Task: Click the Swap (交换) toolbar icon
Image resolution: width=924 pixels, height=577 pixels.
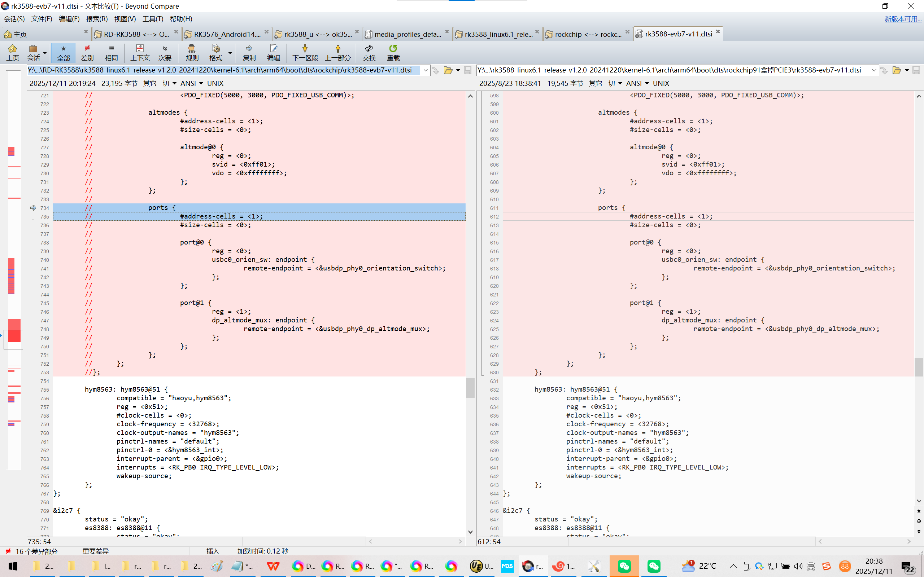Action: pyautogui.click(x=369, y=52)
